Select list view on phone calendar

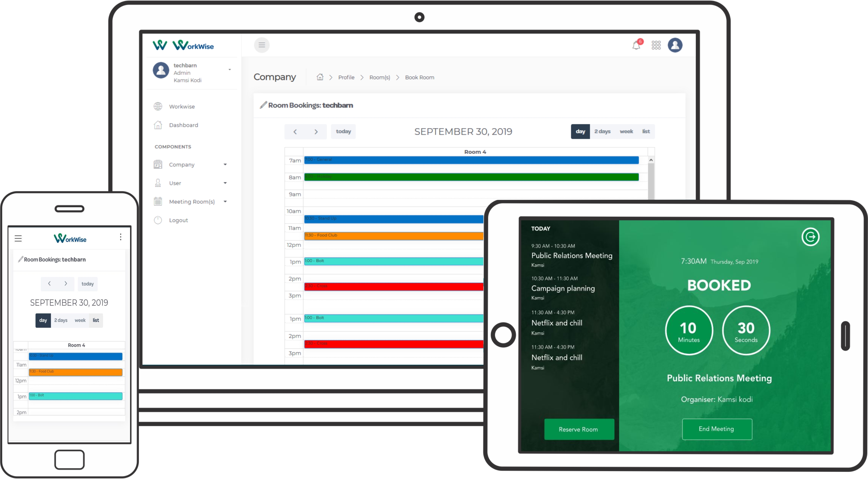(x=96, y=320)
